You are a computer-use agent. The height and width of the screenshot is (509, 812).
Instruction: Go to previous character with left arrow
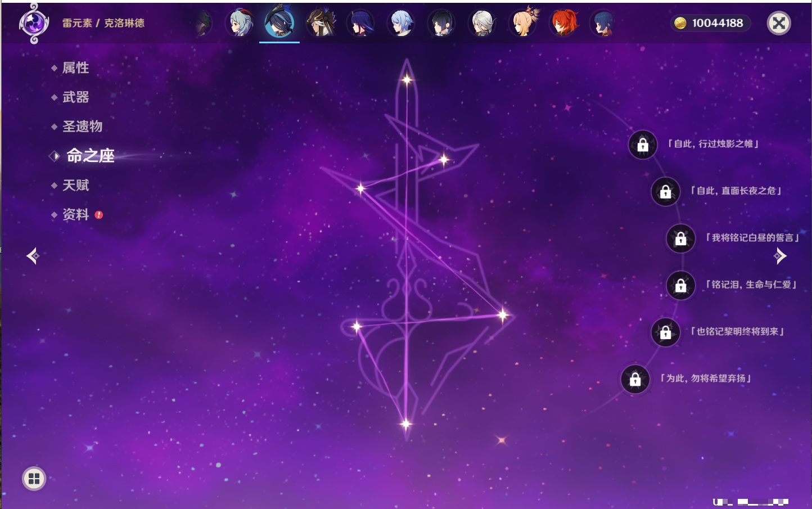tap(33, 256)
